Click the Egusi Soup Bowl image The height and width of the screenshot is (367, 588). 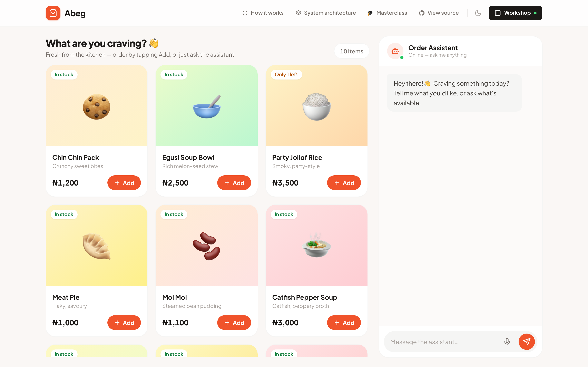pos(207,107)
